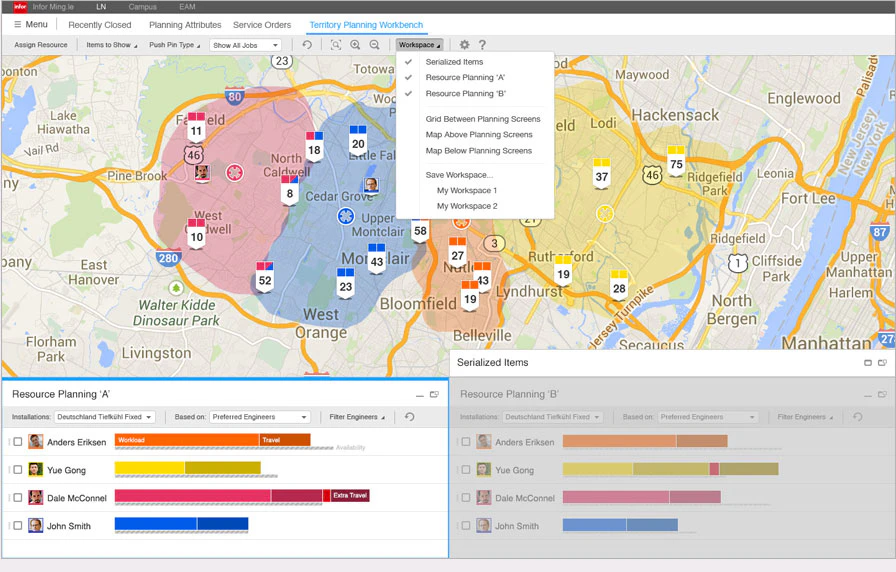Expand the Preferred Engineers dropdown in panel A

(x=260, y=417)
